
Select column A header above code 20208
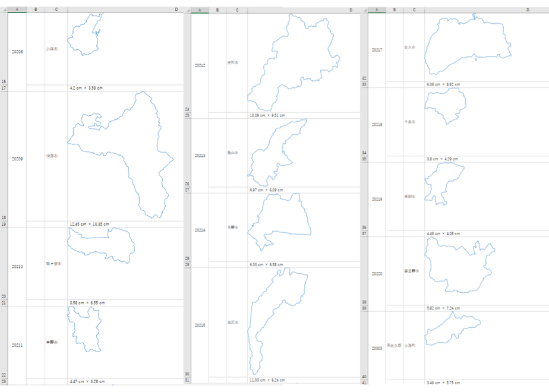pyautogui.click(x=17, y=10)
